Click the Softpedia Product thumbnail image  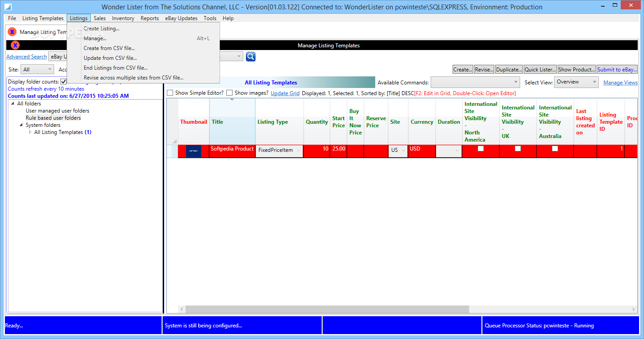194,151
